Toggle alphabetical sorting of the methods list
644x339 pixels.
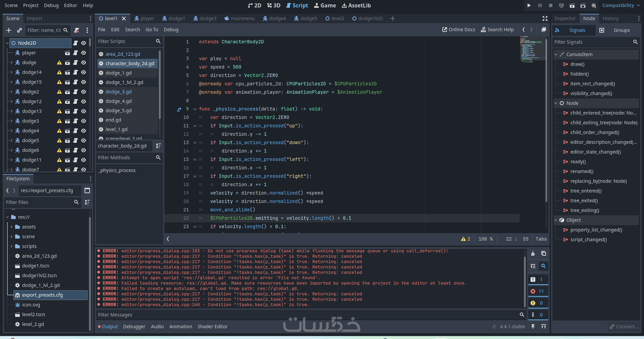pyautogui.click(x=158, y=146)
